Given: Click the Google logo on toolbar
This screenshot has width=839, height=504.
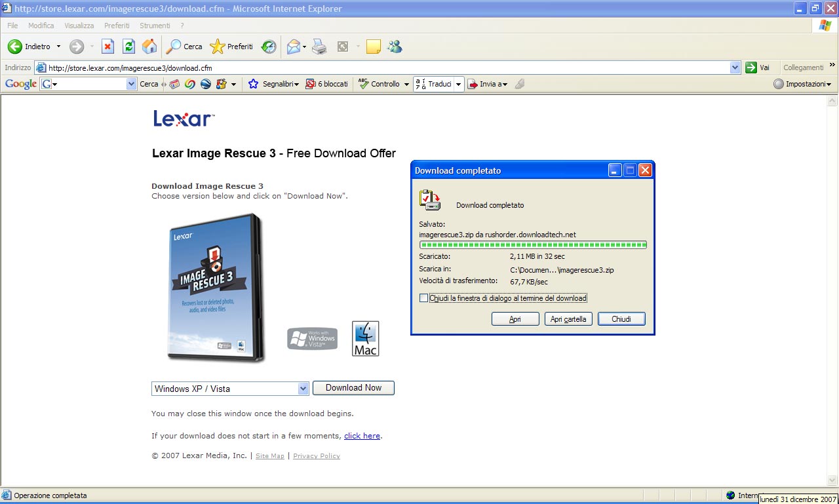Looking at the screenshot, I should 21,84.
